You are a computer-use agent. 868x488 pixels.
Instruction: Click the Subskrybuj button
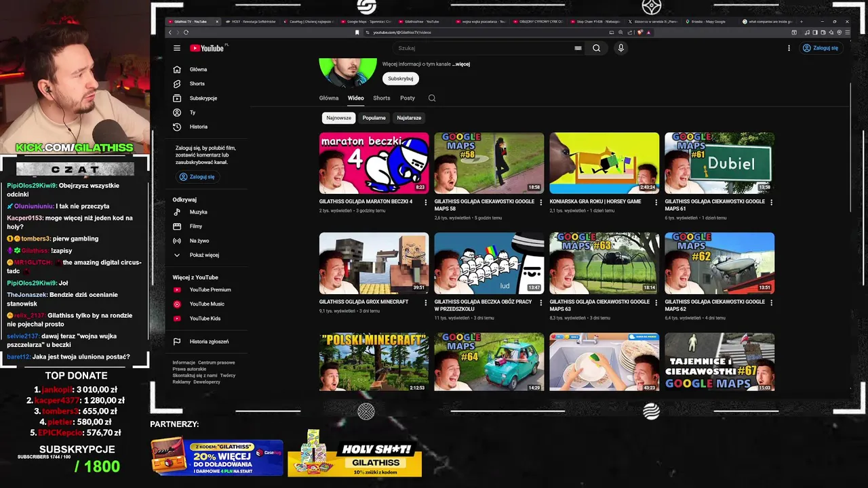pos(401,79)
